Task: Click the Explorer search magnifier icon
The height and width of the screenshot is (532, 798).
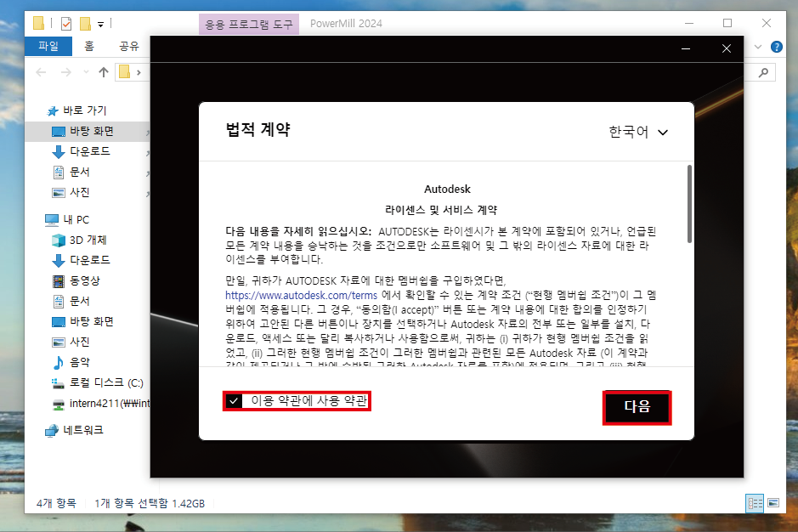Action: coord(763,73)
